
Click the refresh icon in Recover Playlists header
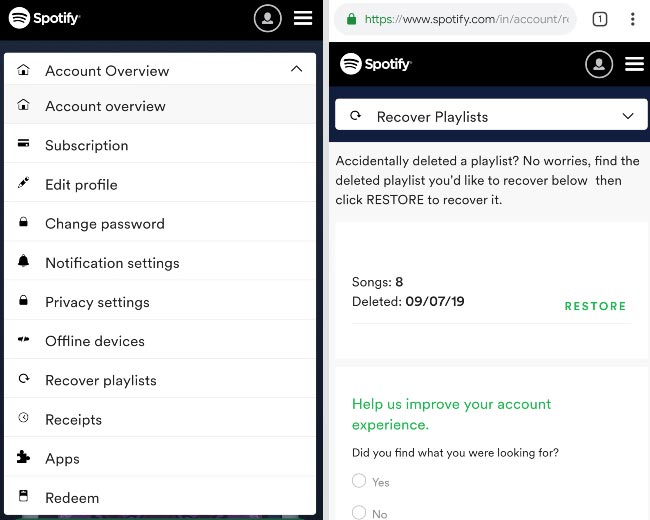(355, 116)
